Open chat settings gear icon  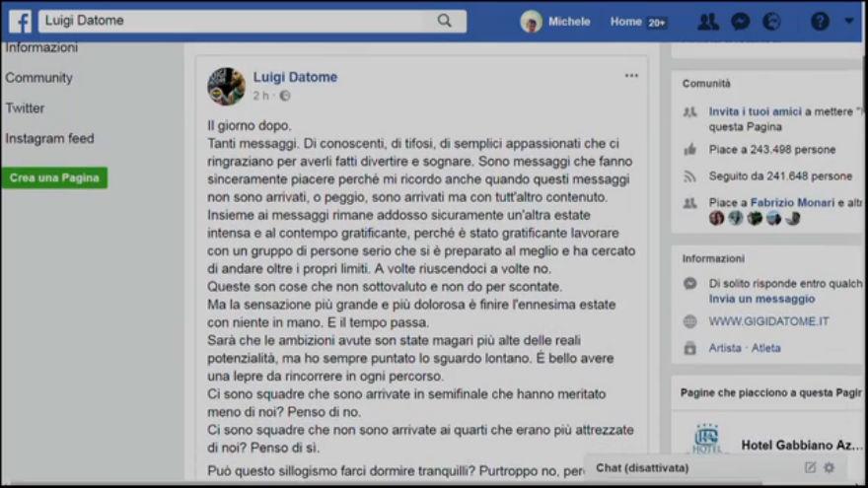pos(829,467)
